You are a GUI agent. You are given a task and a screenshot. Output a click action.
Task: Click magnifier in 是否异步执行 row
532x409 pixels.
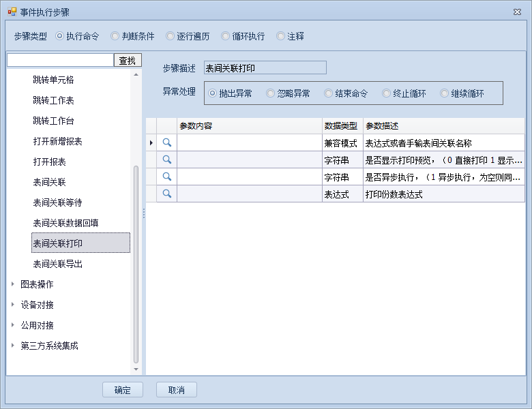point(166,177)
